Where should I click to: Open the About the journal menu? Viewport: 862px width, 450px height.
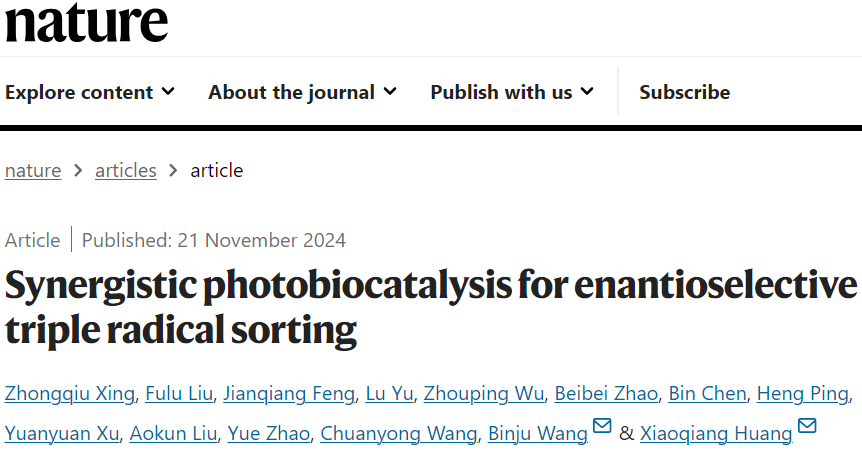click(x=302, y=92)
